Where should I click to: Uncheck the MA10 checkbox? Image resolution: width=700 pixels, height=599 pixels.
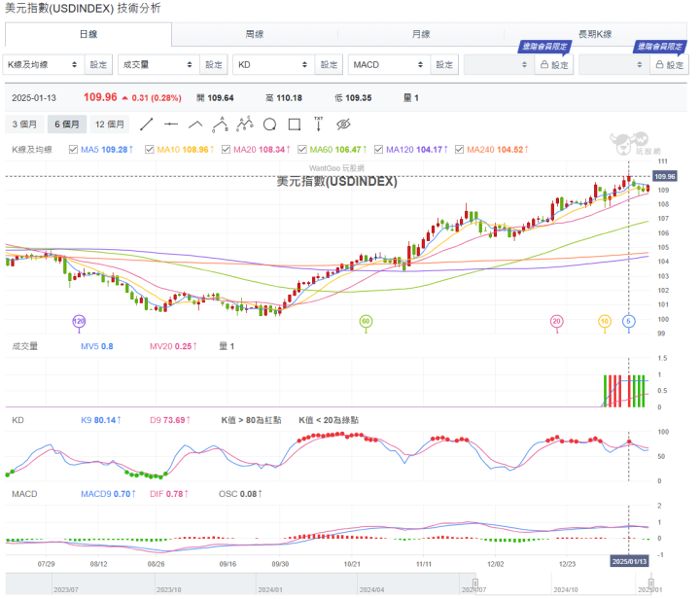pyautogui.click(x=150, y=150)
